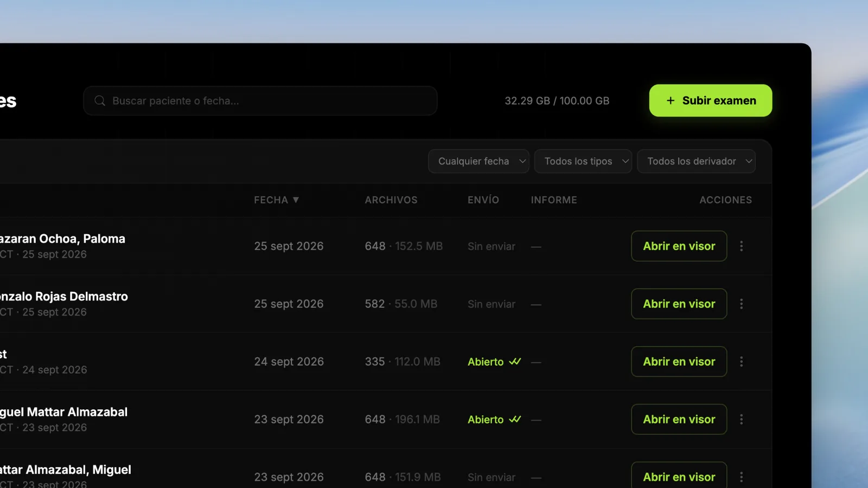Image resolution: width=868 pixels, height=488 pixels.
Task: Click the FECHA date in the 152.5 MB row
Action: [289, 246]
